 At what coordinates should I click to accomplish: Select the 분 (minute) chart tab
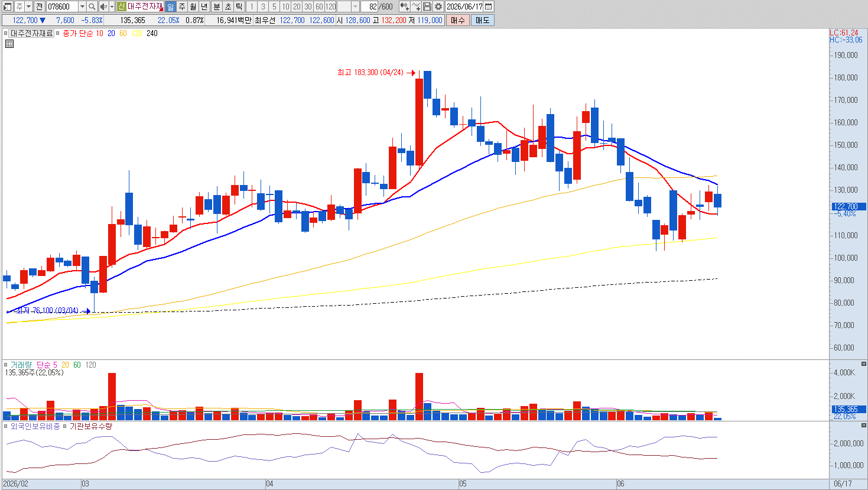(x=216, y=7)
